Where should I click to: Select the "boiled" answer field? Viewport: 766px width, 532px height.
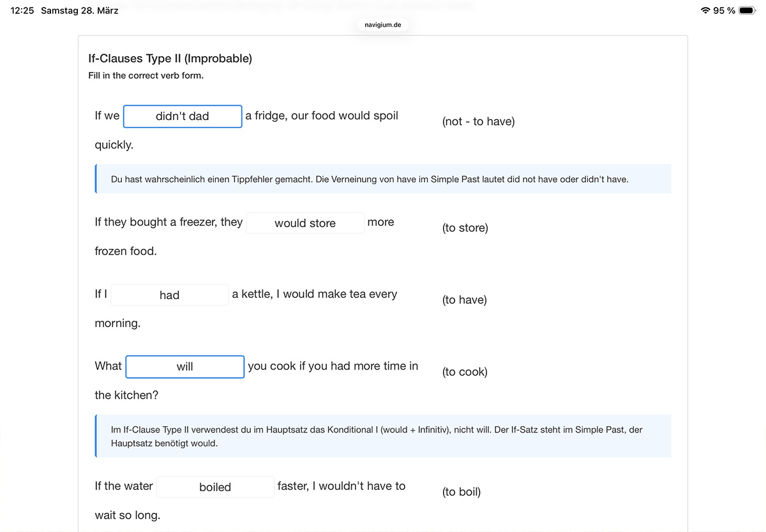215,487
